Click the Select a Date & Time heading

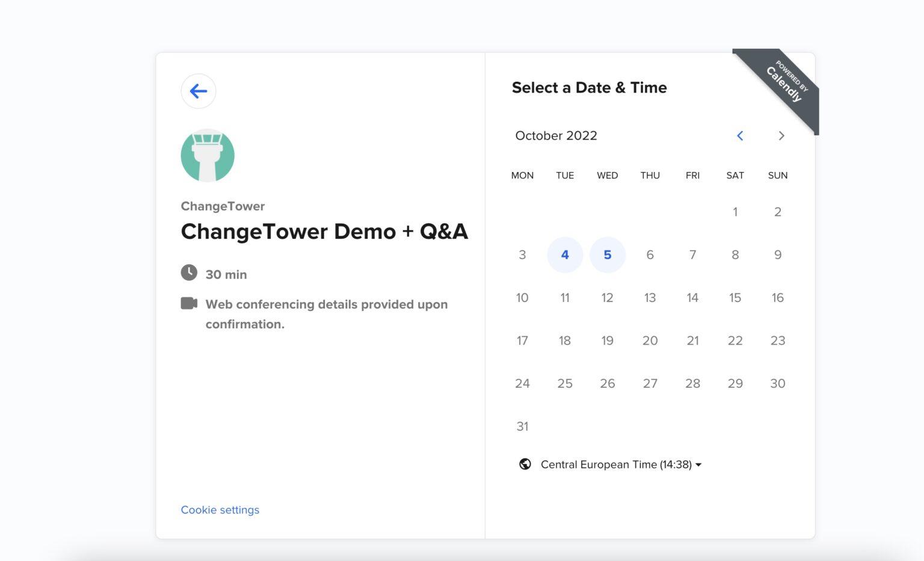pos(589,87)
